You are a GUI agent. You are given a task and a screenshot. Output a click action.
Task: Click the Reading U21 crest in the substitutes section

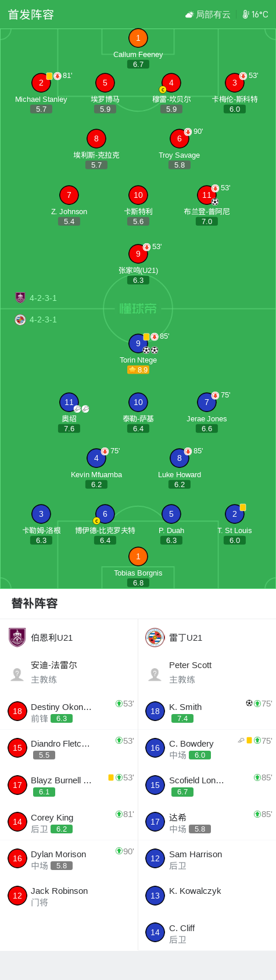[155, 638]
